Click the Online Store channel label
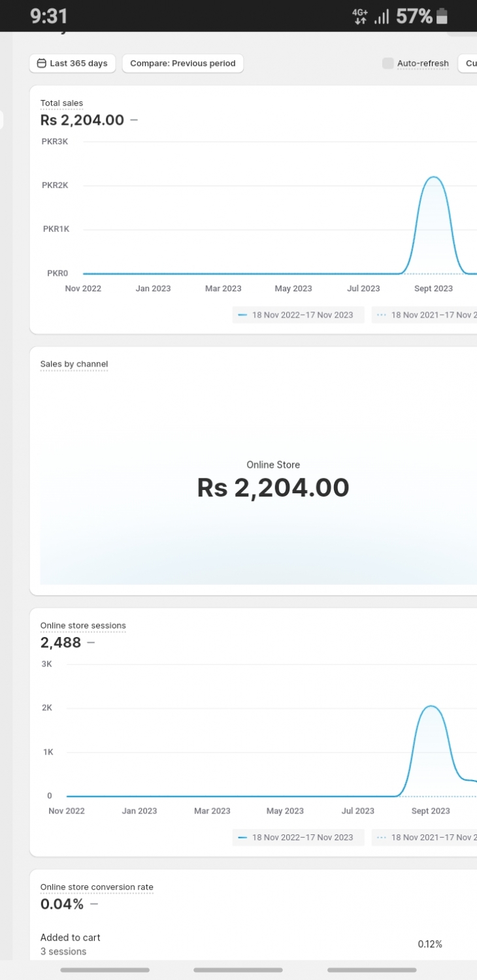Image resolution: width=477 pixels, height=980 pixels. click(x=273, y=465)
